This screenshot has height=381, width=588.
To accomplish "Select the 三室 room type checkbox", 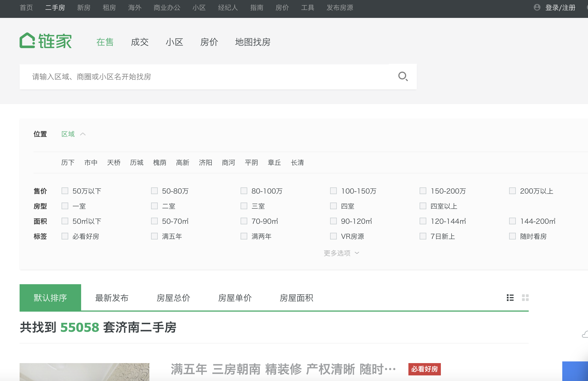I will pyautogui.click(x=244, y=206).
